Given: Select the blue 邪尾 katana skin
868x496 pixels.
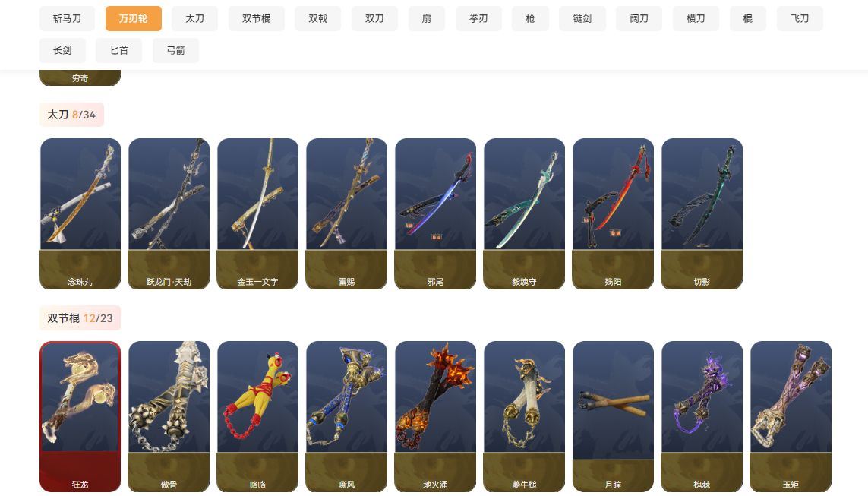Looking at the screenshot, I should pyautogui.click(x=435, y=213).
